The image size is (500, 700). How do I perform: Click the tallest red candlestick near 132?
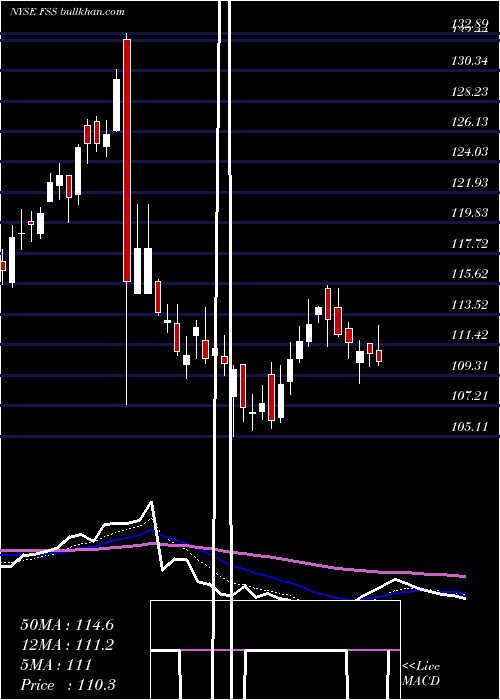point(127,161)
